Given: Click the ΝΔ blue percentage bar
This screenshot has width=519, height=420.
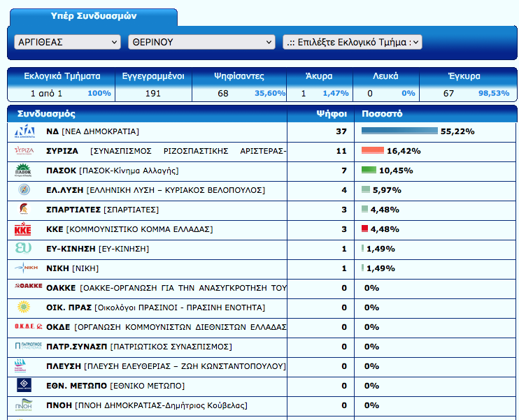Looking at the screenshot, I should point(399,131).
